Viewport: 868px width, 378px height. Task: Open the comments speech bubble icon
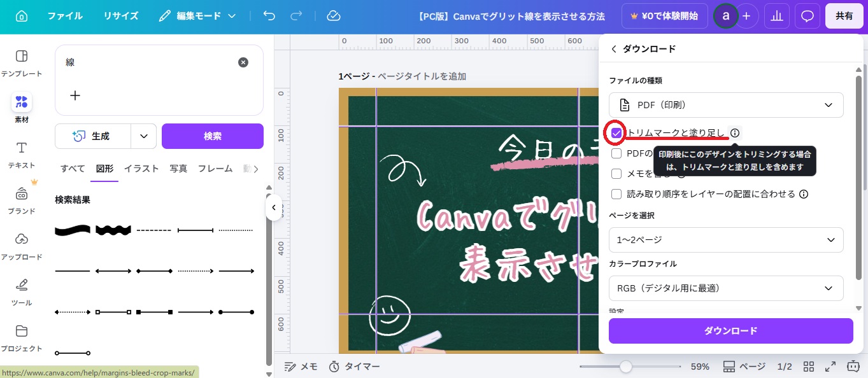pos(808,16)
